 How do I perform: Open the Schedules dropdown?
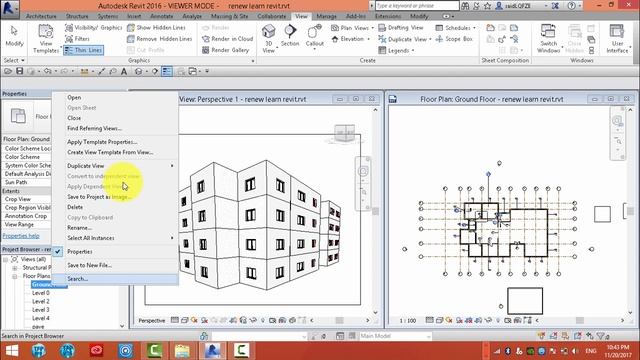click(x=456, y=28)
